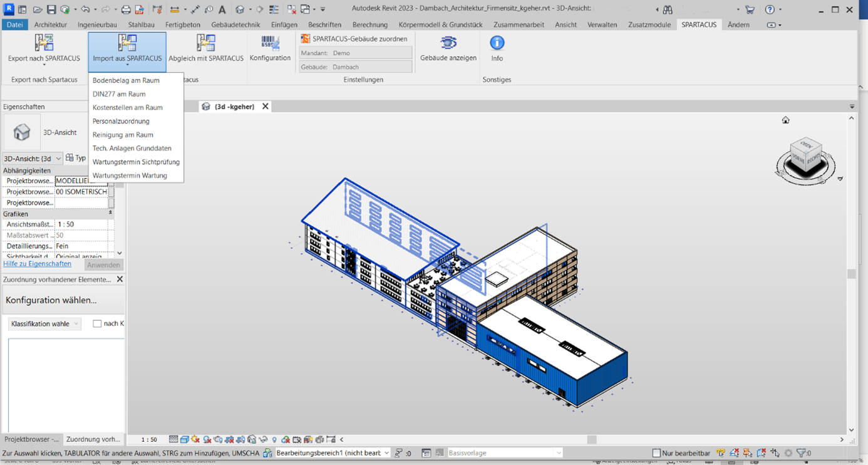Click the Gebäude anzeigen eye icon
The image size is (868, 465).
[448, 43]
